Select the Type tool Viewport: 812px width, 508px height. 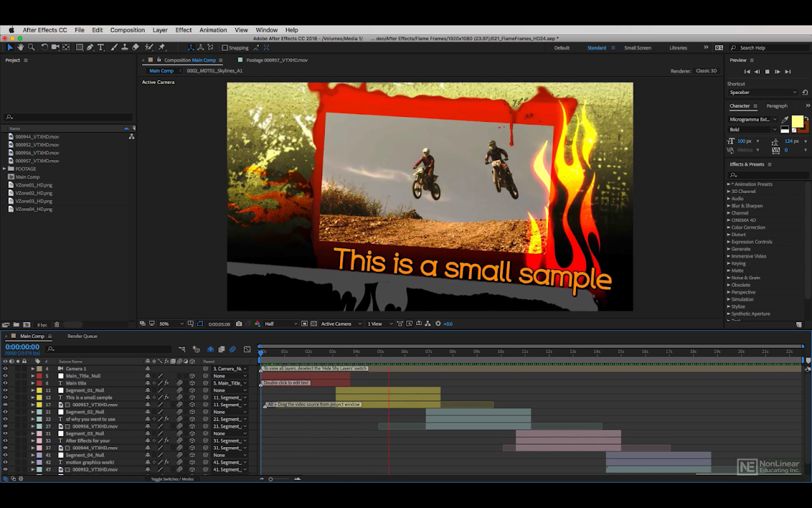[100, 48]
